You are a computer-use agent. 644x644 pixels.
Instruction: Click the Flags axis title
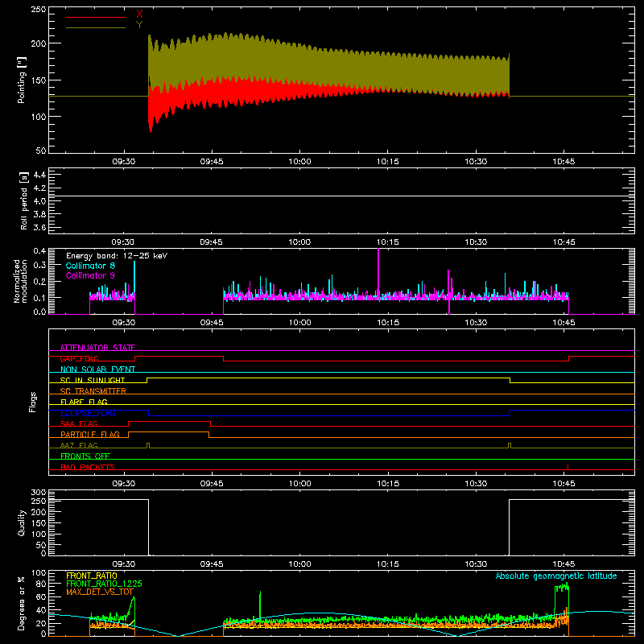tap(33, 402)
